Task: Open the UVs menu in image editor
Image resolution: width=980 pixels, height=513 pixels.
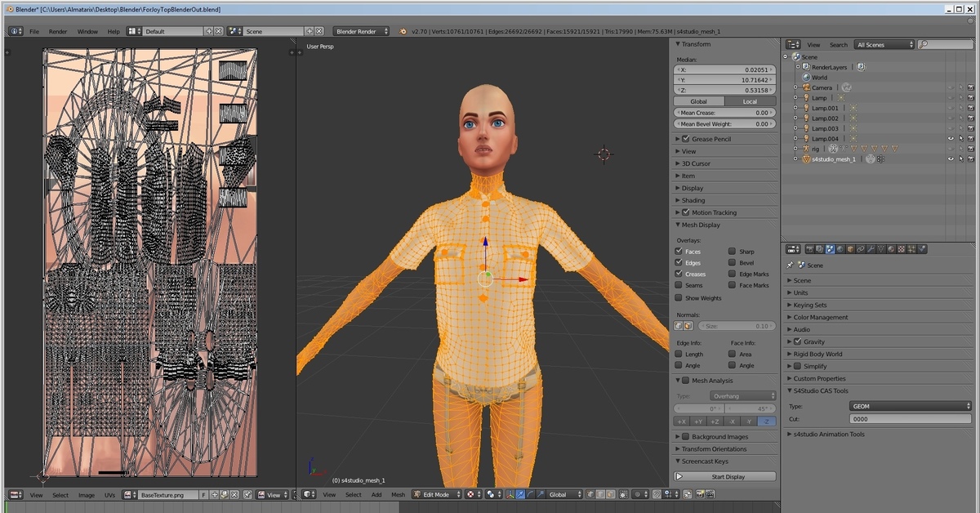Action: (109, 494)
